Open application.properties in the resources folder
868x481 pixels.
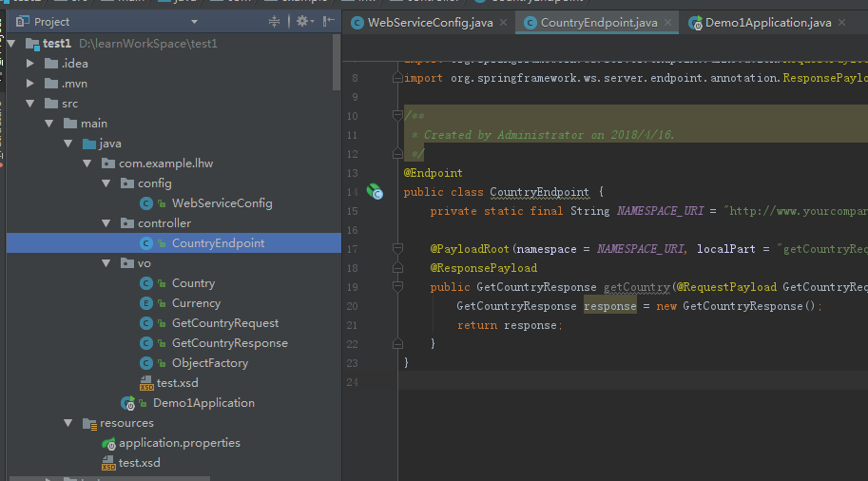pyautogui.click(x=179, y=443)
